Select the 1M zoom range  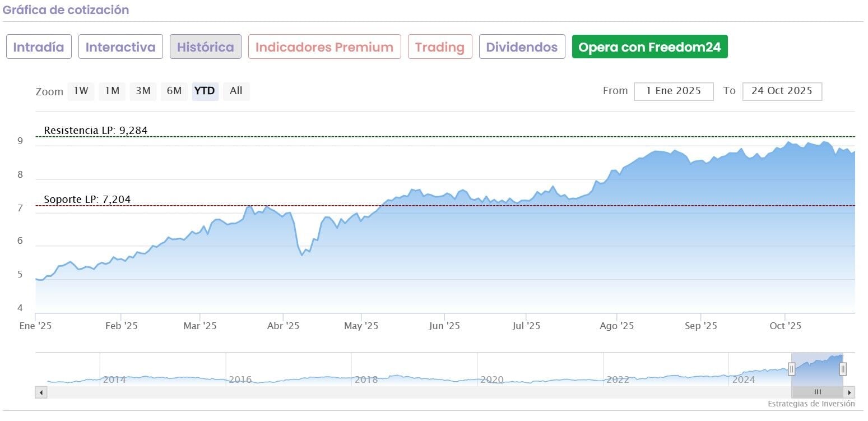[112, 91]
